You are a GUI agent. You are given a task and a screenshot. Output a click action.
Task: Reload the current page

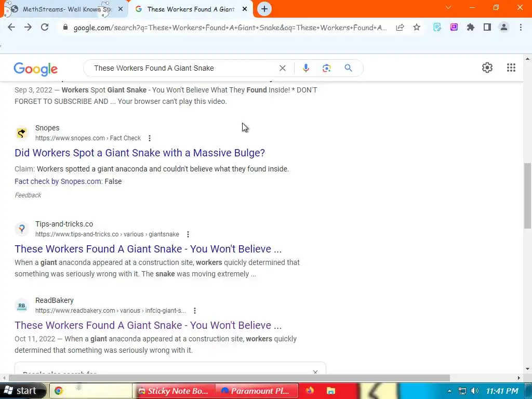click(x=45, y=27)
